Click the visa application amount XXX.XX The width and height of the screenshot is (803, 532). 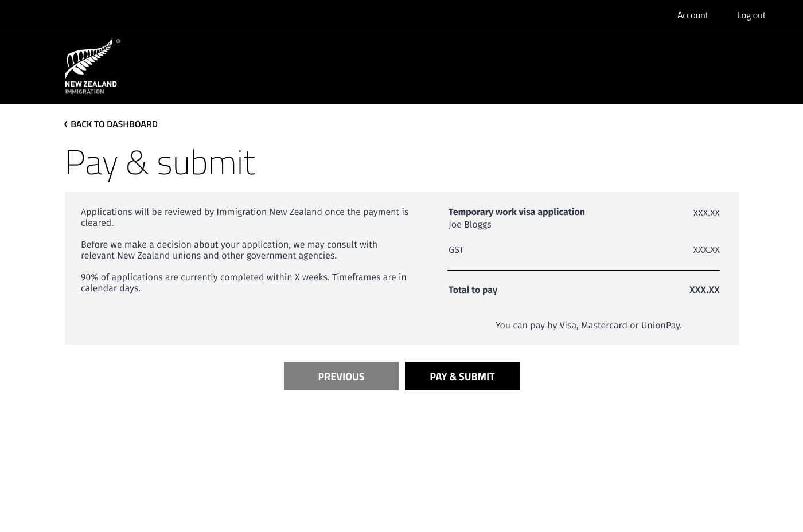point(706,213)
